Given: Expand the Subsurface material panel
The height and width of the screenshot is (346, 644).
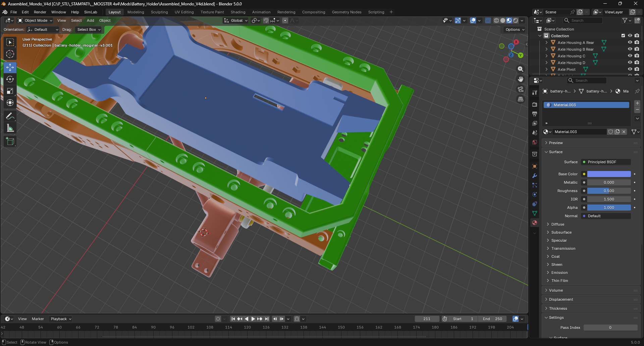Looking at the screenshot, I should click(561, 232).
